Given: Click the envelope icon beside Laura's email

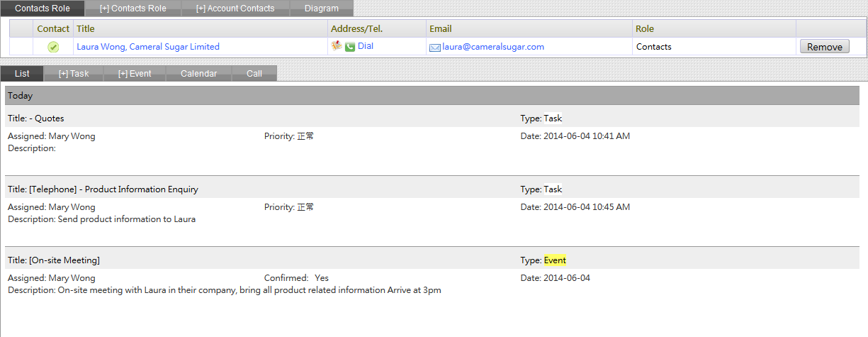Looking at the screenshot, I should click(435, 48).
